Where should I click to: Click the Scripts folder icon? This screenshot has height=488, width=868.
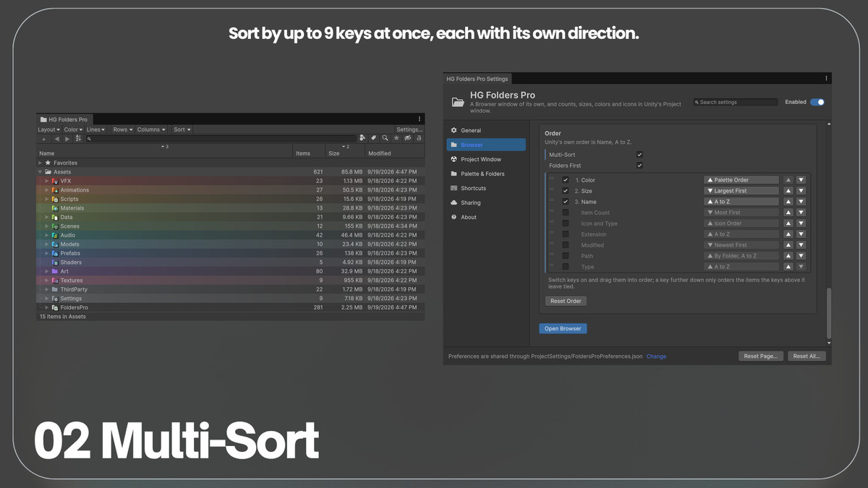(x=55, y=199)
